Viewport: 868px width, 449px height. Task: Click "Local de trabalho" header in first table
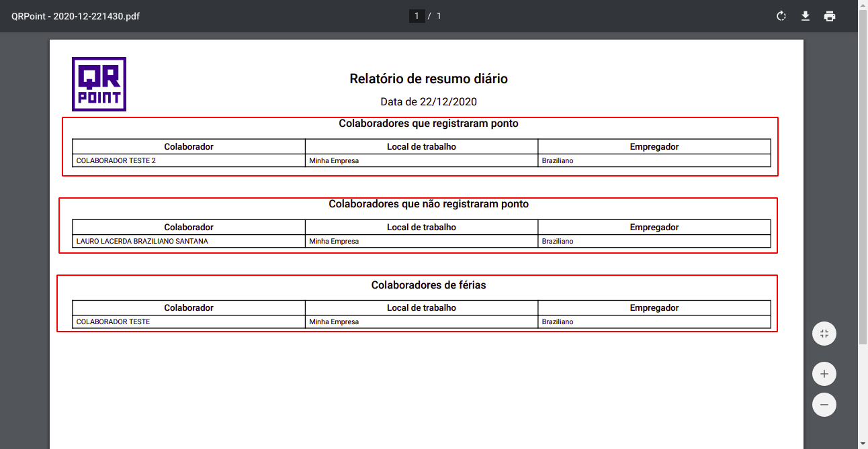click(x=421, y=146)
